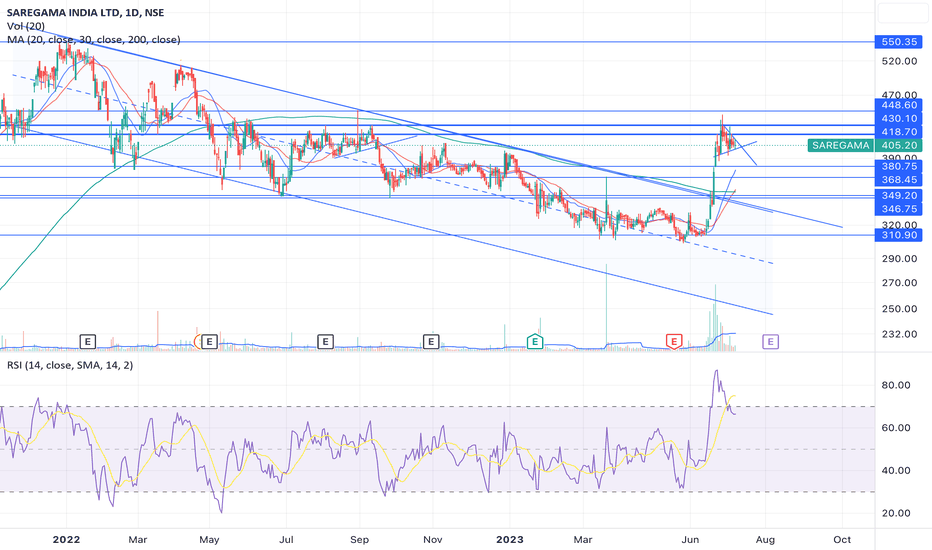Image resolution: width=932 pixels, height=550 pixels.
Task: Click the Jun label on time axis
Action: pos(690,540)
